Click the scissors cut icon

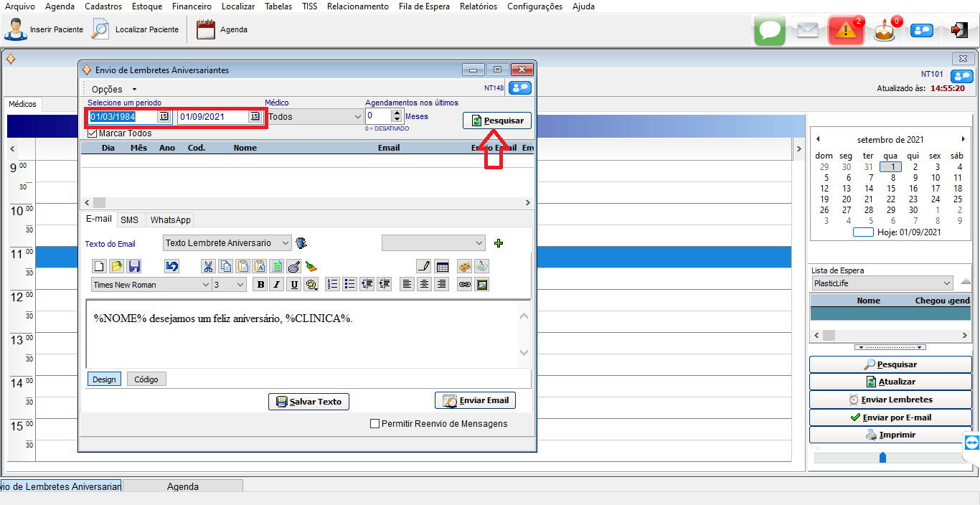coord(208,266)
